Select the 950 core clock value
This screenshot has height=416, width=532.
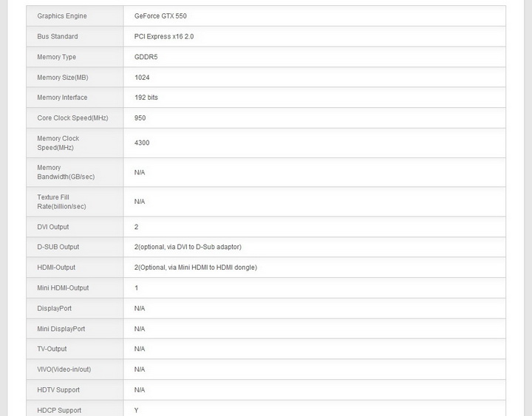(x=140, y=118)
